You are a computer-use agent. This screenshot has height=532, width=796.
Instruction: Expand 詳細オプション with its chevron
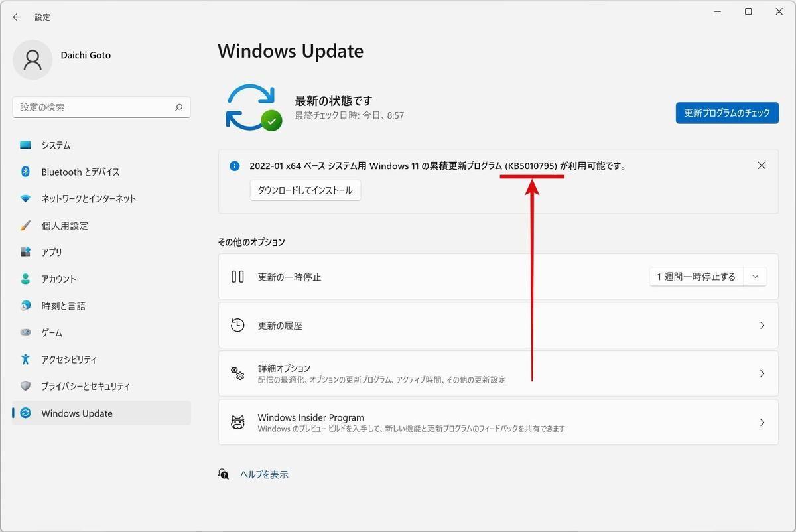point(762,374)
